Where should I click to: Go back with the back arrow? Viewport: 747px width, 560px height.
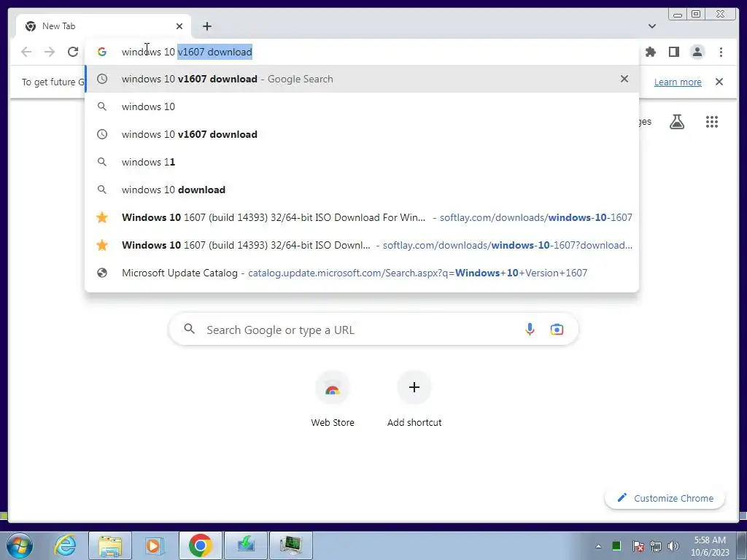26,52
